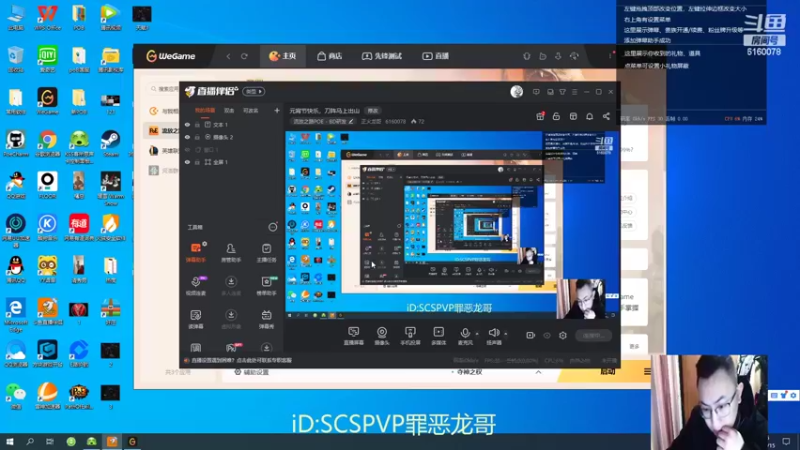Open the WPS Office desktop shortcut

(x=47, y=17)
